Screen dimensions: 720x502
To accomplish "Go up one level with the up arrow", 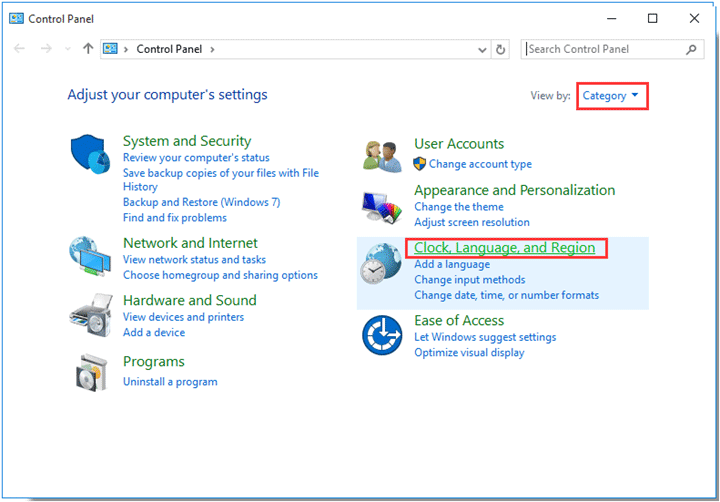I will [88, 49].
